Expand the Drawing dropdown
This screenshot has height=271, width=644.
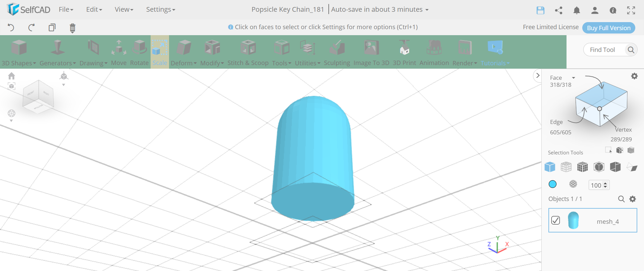[93, 52]
